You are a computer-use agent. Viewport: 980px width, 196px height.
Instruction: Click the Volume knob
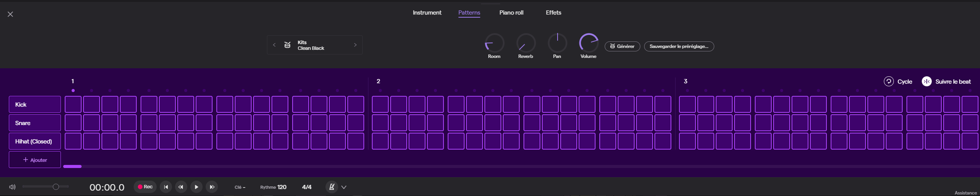[x=588, y=43]
